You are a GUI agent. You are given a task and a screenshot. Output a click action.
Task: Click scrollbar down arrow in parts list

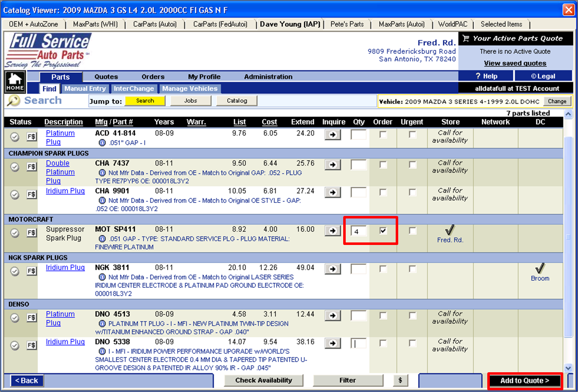click(568, 368)
